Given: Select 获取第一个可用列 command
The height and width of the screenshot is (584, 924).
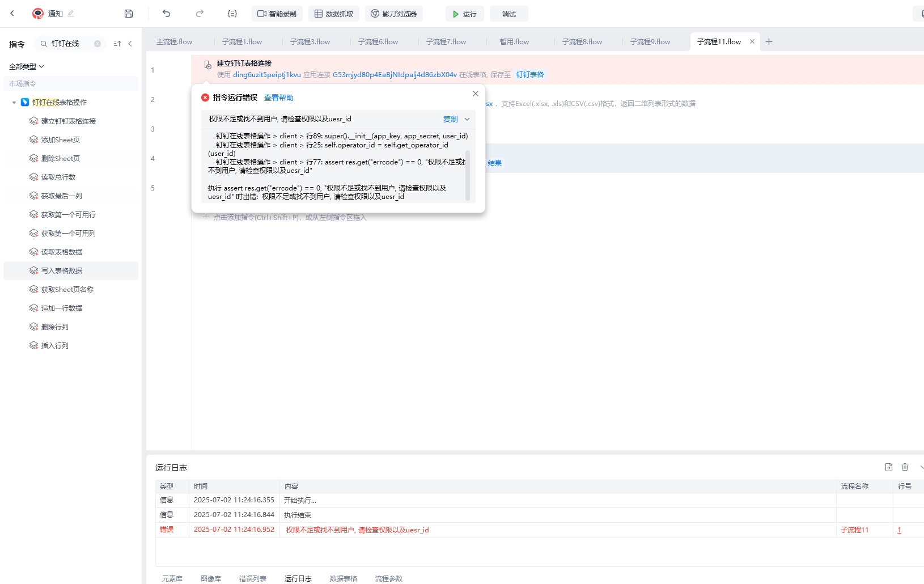Looking at the screenshot, I should 69,234.
